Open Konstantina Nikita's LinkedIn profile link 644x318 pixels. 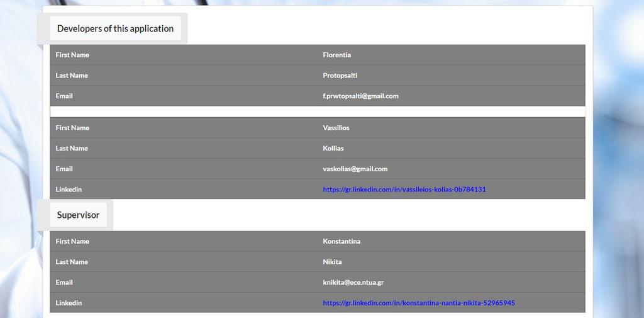point(418,303)
